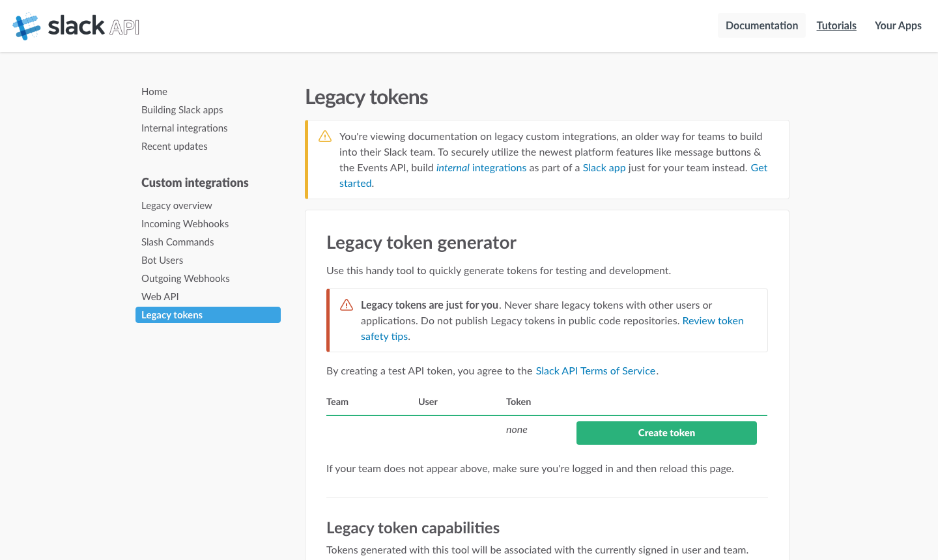The height and width of the screenshot is (560, 938).
Task: Go to Slash Commands page
Action: [178, 242]
